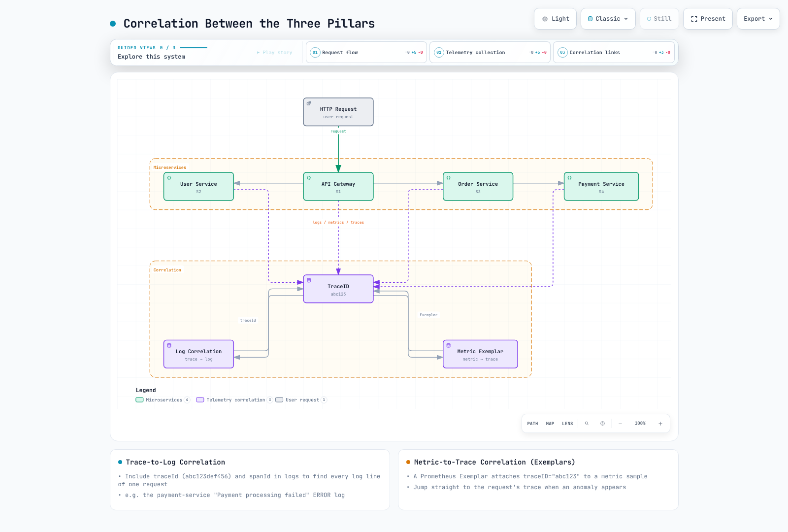Toggle Microservices legend swatch
The image size is (788, 532).
(139, 400)
